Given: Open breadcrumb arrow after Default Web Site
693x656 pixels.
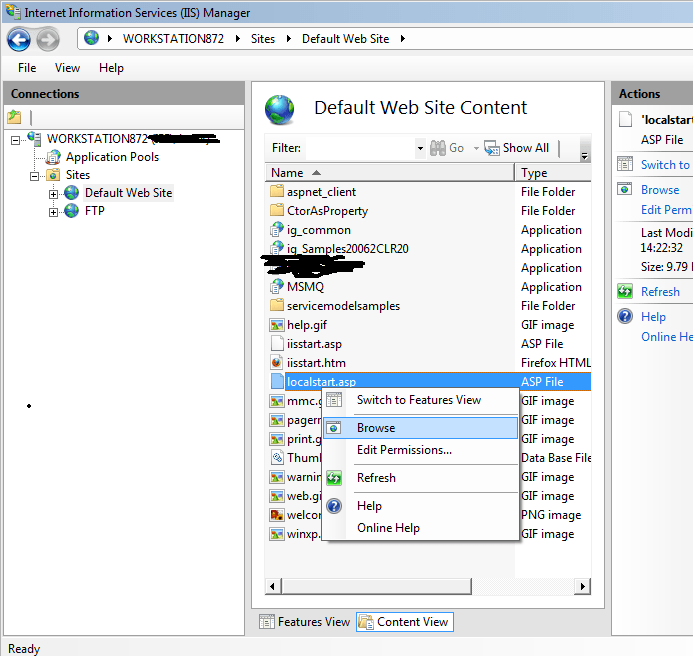Looking at the screenshot, I should click(x=403, y=39).
